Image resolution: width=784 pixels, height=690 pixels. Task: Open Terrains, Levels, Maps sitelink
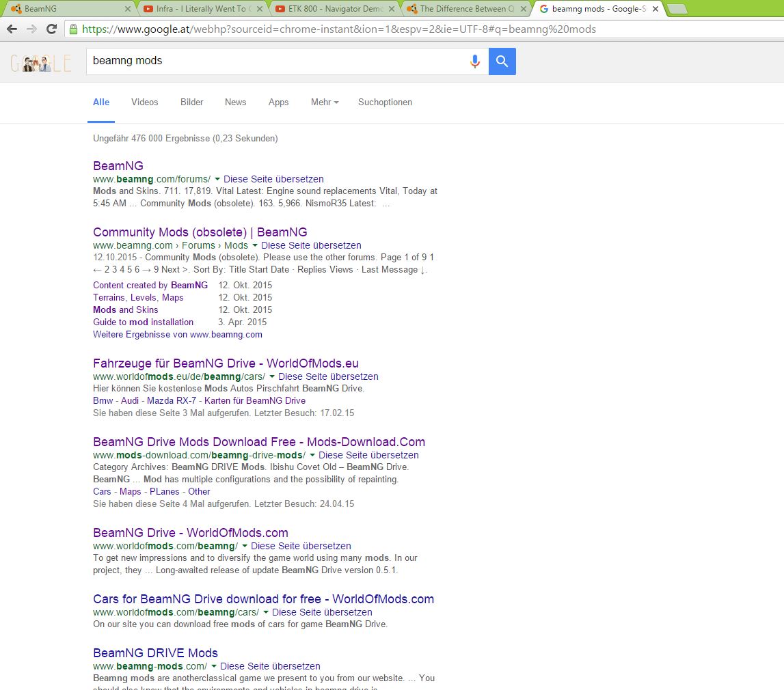138,297
